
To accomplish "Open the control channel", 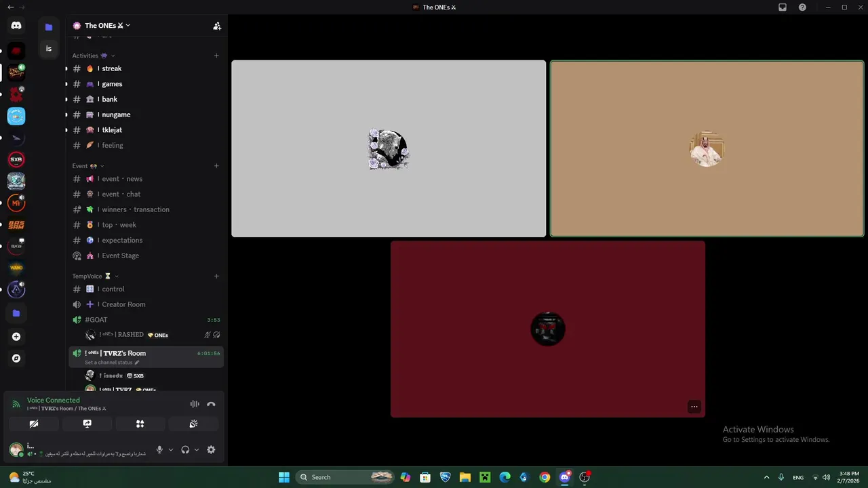I will click(146, 289).
